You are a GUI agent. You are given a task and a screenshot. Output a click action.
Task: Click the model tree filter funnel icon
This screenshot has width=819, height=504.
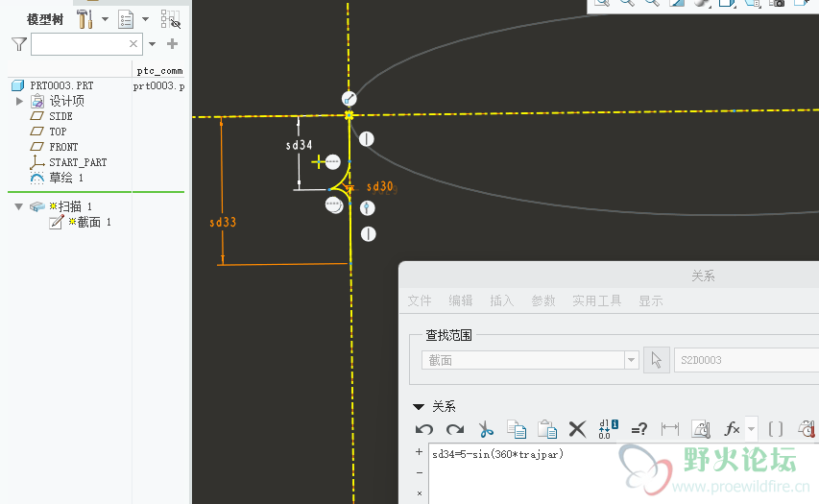click(x=19, y=44)
